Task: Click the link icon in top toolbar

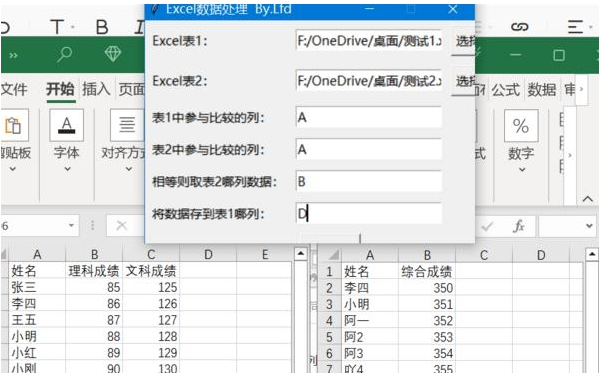Action: pos(519,27)
